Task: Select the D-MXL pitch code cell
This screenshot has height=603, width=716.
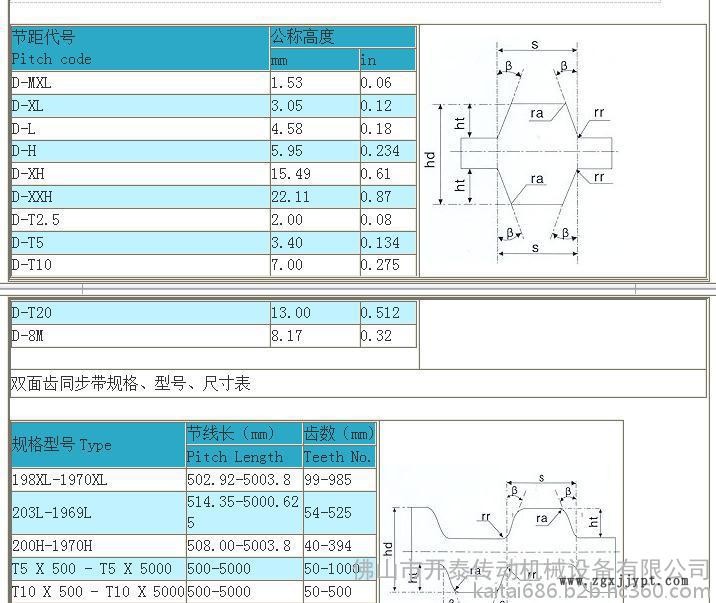Action: coord(140,83)
